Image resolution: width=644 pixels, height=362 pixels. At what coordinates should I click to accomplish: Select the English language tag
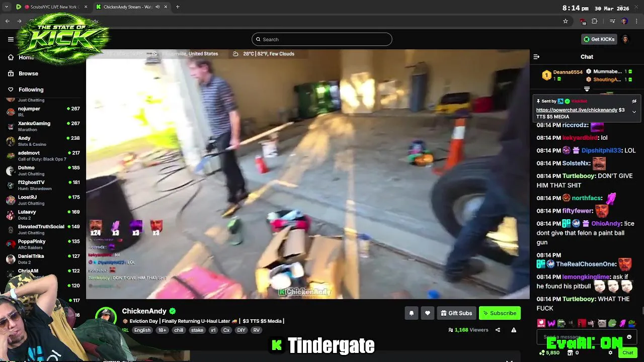142,330
